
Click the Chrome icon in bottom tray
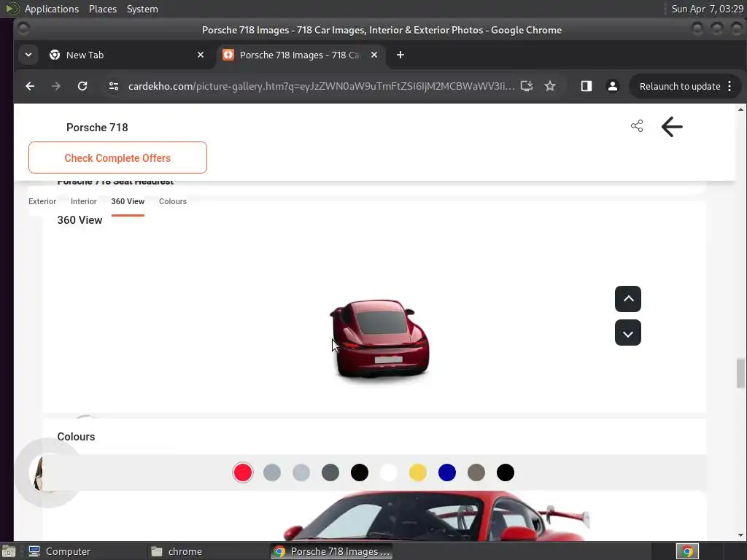point(687,551)
